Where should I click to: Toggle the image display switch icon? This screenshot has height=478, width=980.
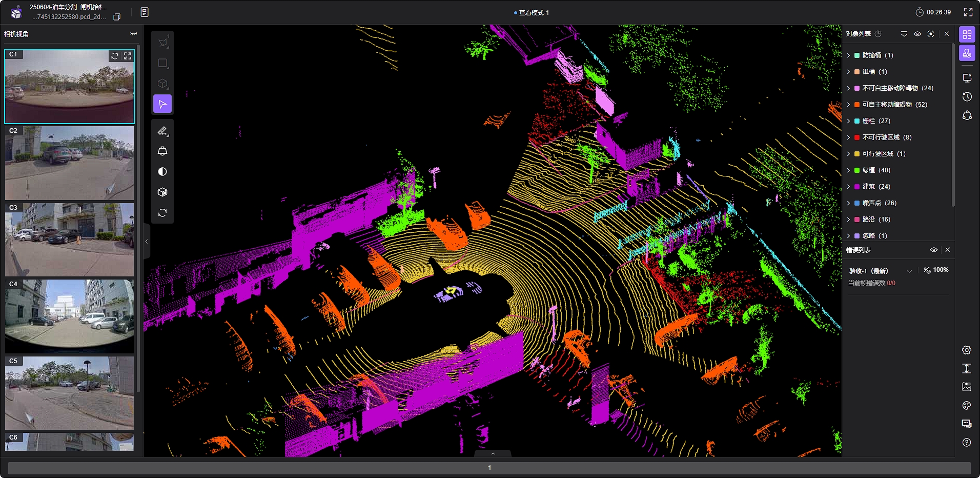point(967,387)
